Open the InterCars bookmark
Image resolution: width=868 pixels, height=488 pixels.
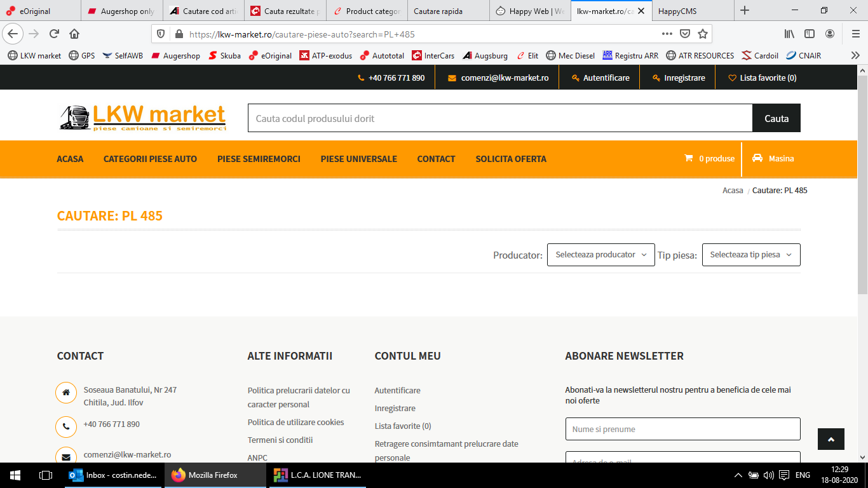click(x=433, y=56)
